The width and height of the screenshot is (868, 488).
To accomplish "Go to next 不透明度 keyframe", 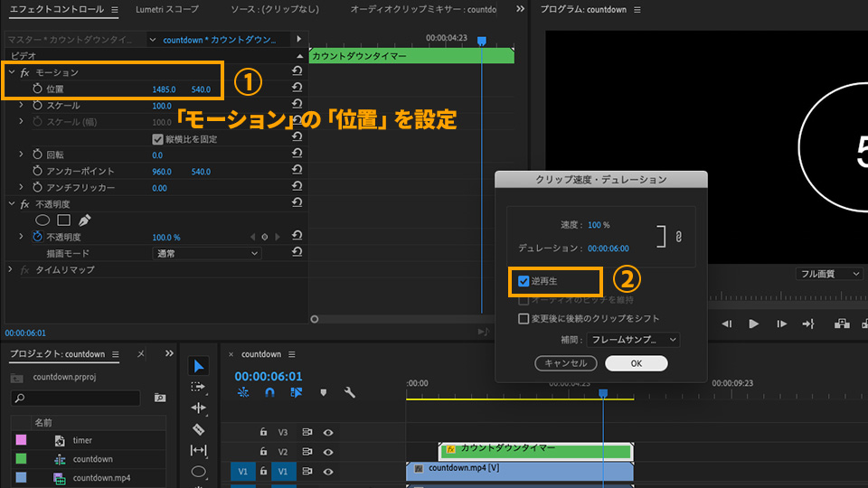I will (x=278, y=237).
